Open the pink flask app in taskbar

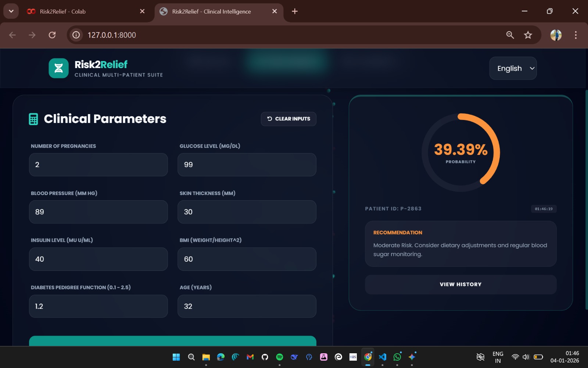[x=324, y=357]
